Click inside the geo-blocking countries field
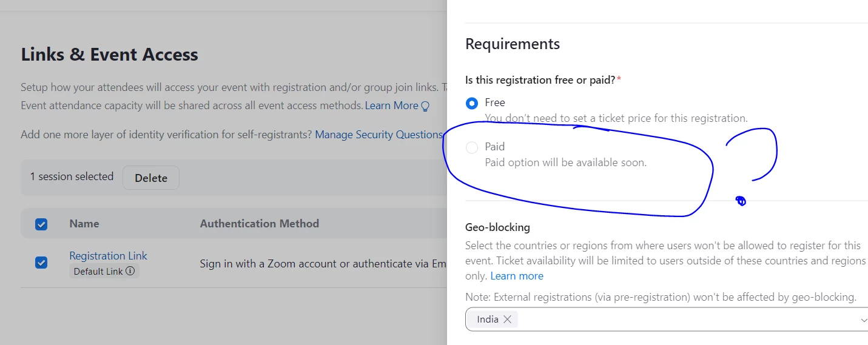 [667, 320]
